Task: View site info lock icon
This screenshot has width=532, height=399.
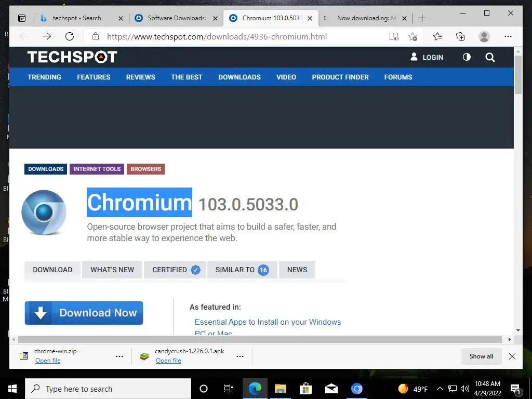Action: [x=96, y=36]
